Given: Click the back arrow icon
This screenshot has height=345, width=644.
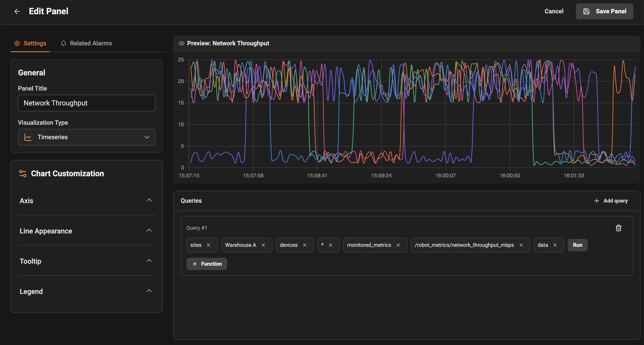Looking at the screenshot, I should pos(17,11).
